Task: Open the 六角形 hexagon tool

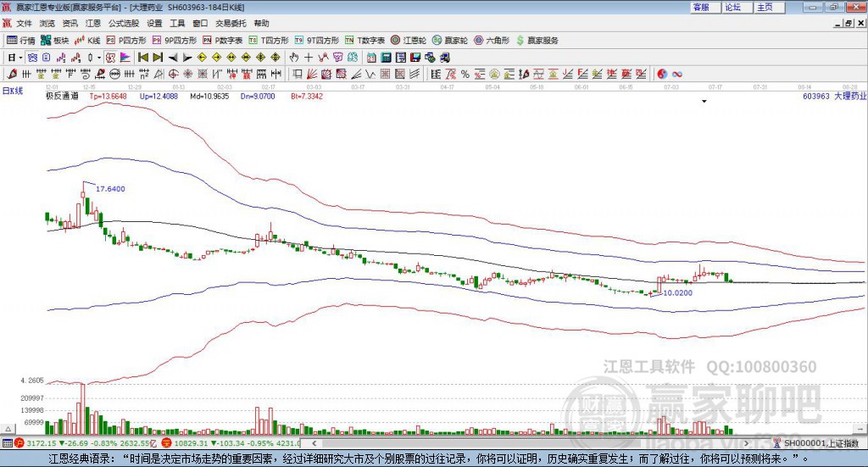Action: coord(492,41)
